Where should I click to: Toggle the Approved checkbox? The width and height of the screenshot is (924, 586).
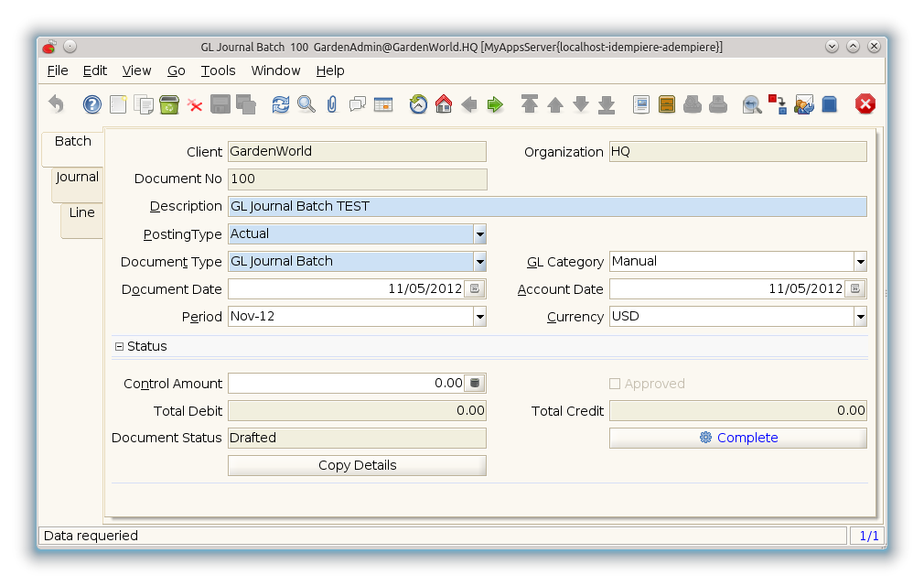point(615,384)
